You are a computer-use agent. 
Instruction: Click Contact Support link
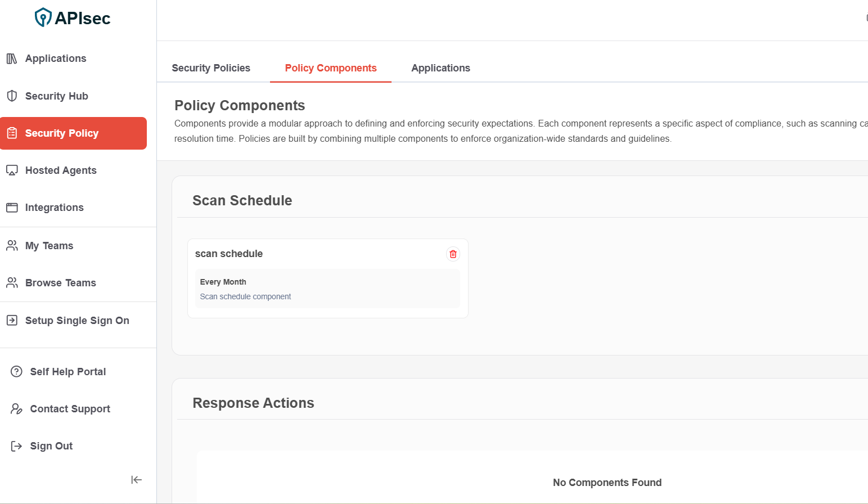coord(70,409)
